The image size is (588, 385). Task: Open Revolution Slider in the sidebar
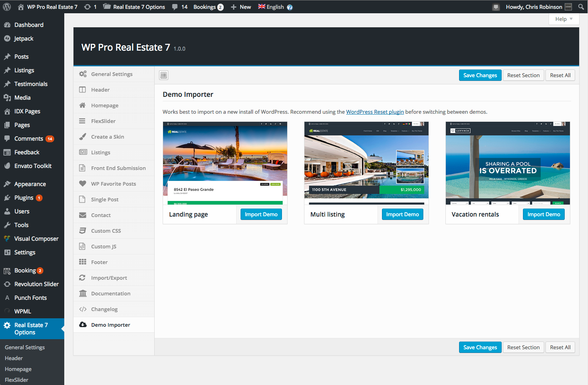point(32,284)
